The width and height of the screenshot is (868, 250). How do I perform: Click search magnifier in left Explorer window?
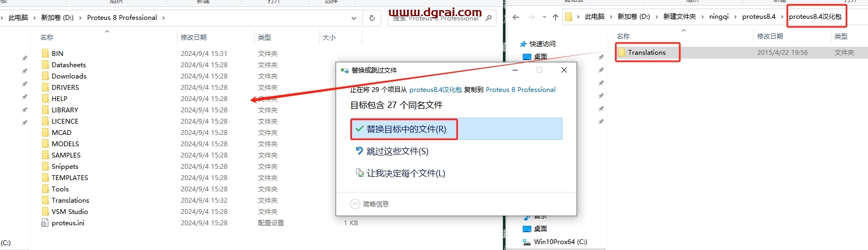click(488, 18)
